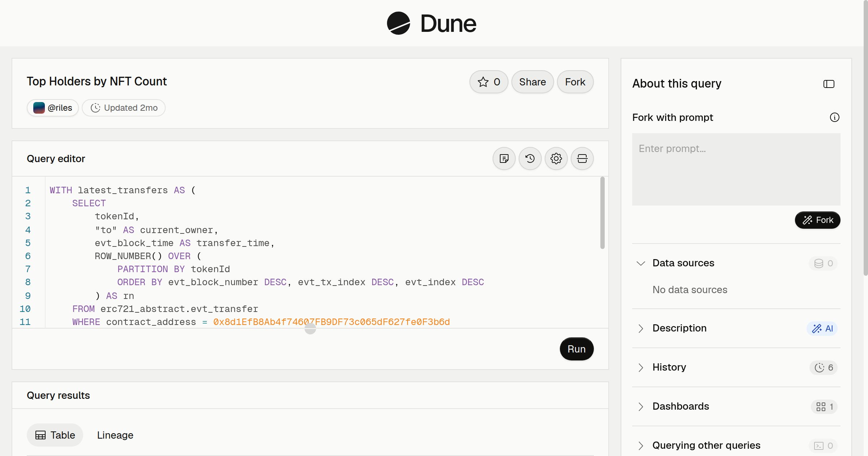868x456 pixels.
Task: Focus the Enter prompt text area
Action: pyautogui.click(x=736, y=169)
